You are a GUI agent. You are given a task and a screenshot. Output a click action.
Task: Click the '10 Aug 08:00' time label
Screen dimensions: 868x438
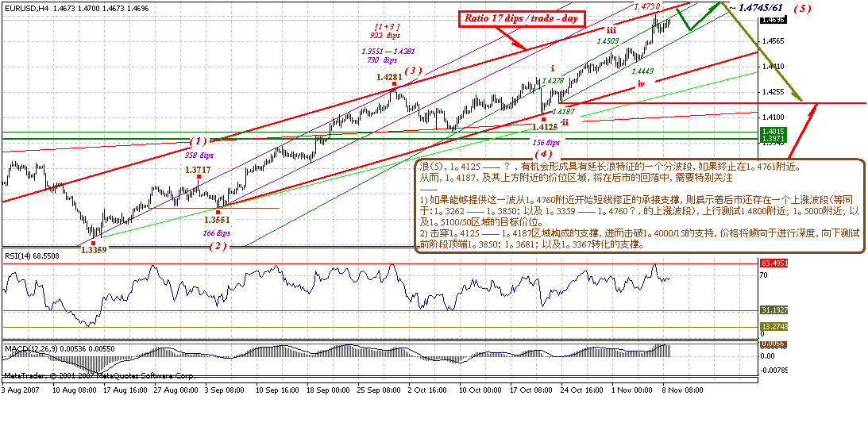pyautogui.click(x=76, y=390)
